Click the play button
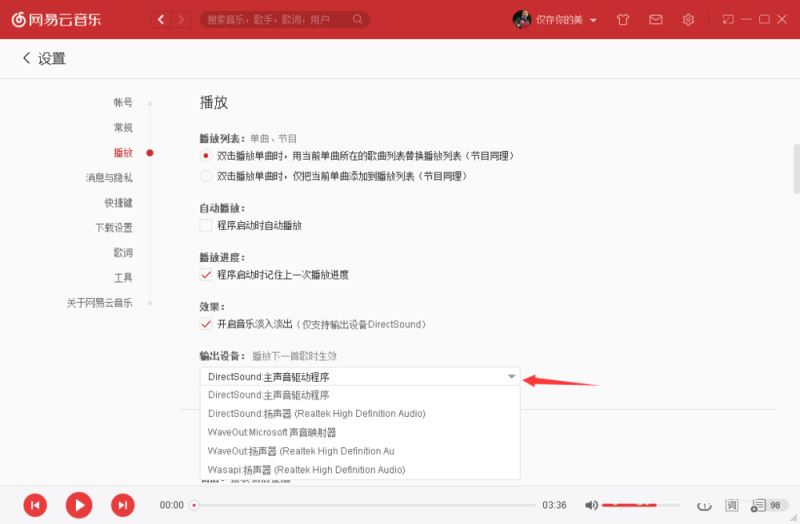 [79, 505]
